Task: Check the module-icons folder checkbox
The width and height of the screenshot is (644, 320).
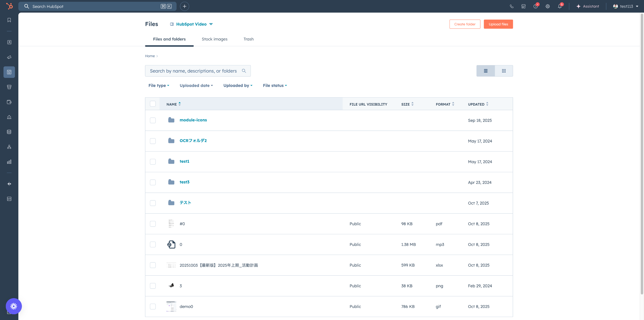Action: point(153,120)
